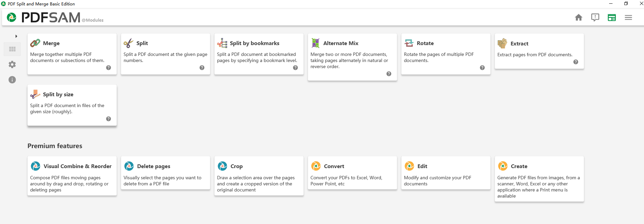Click the Convert premium icon
The image size is (644, 224).
316,166
